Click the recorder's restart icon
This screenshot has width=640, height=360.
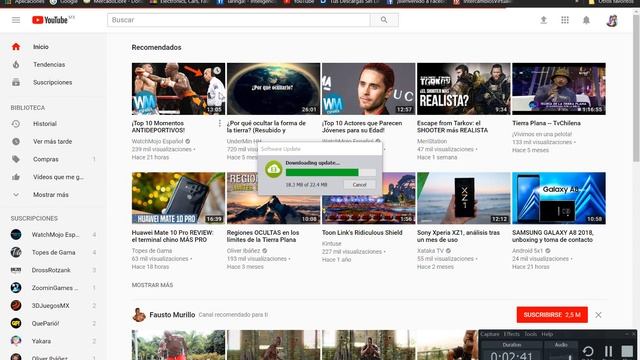point(588,351)
